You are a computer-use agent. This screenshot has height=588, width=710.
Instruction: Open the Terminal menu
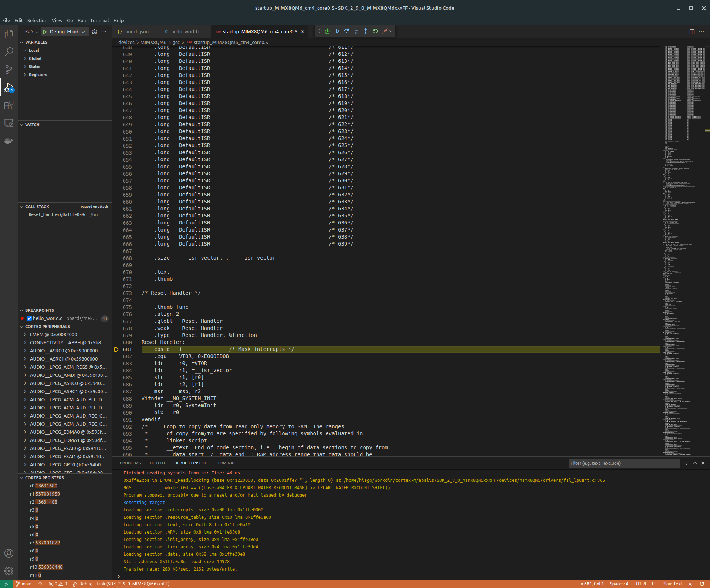pyautogui.click(x=99, y=21)
